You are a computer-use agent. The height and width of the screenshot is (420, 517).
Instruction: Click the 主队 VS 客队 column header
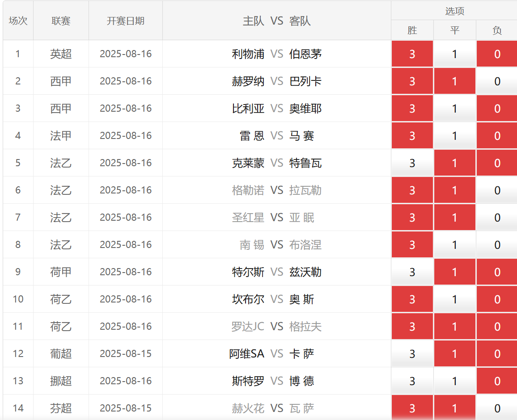coord(277,21)
